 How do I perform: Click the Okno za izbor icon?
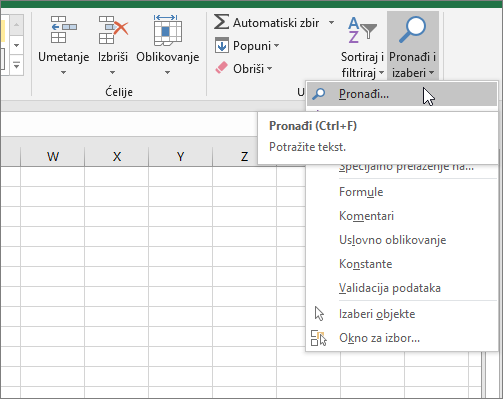319,338
